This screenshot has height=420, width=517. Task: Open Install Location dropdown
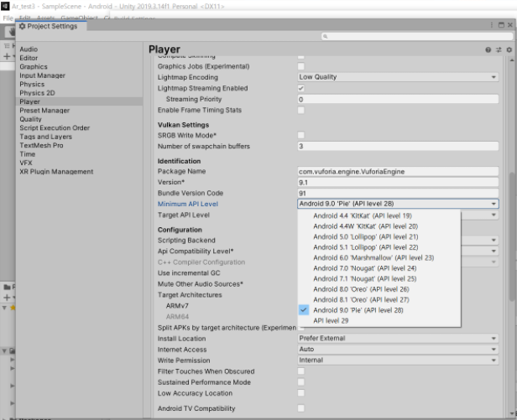click(398, 339)
